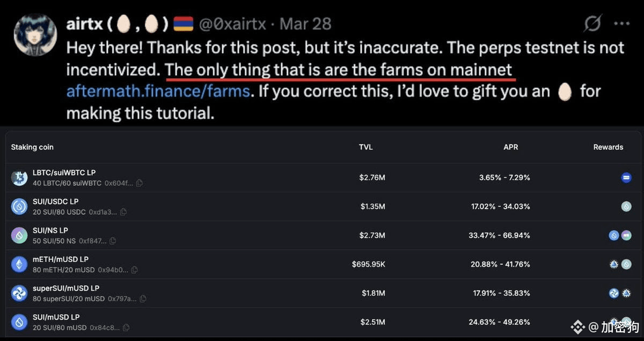Open the aftermath.finance/farms link
The width and height of the screenshot is (644, 341).
158,91
